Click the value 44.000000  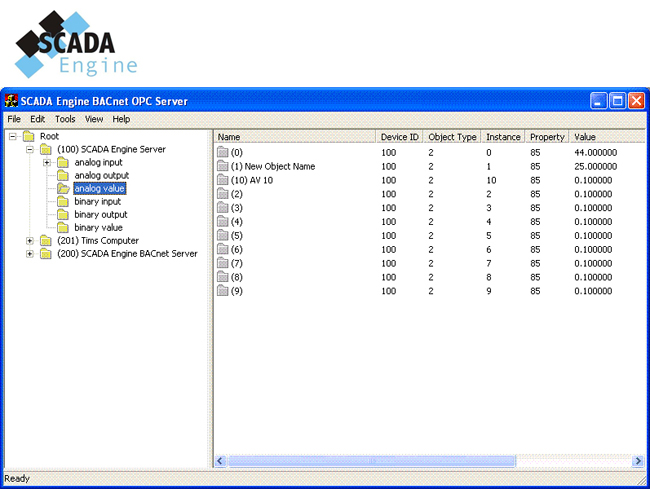point(596,153)
